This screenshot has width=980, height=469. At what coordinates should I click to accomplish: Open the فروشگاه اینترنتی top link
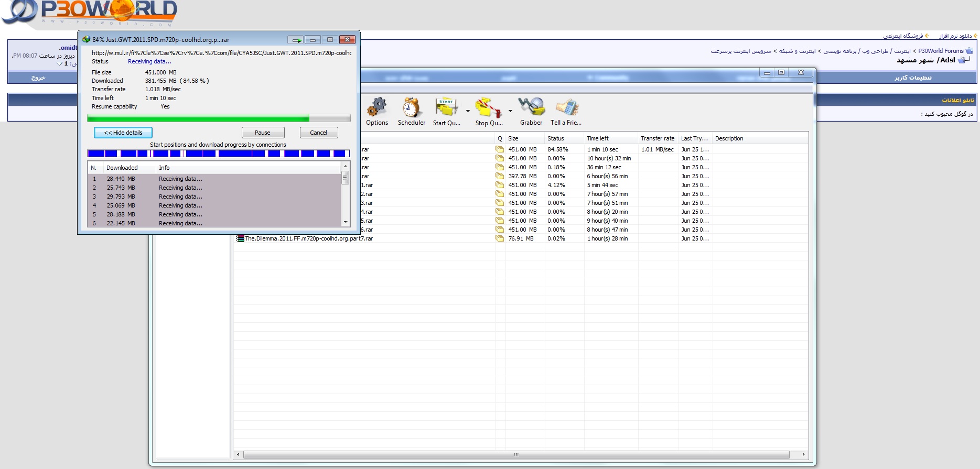click(903, 36)
